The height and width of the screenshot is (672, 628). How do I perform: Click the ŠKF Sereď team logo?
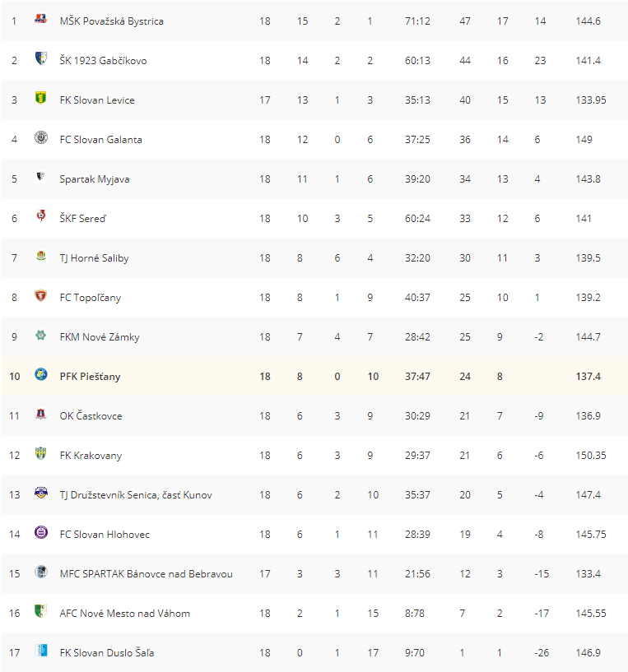click(40, 218)
